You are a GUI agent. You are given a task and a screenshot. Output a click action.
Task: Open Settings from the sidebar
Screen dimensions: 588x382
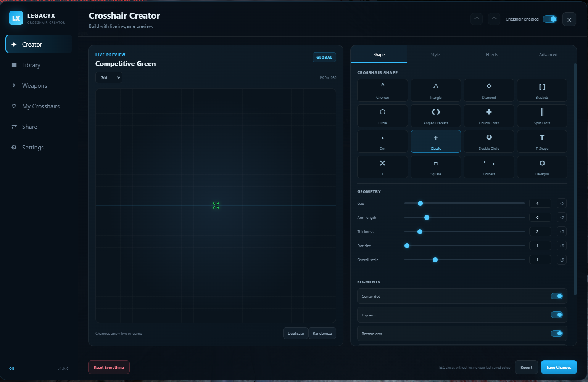click(x=39, y=147)
